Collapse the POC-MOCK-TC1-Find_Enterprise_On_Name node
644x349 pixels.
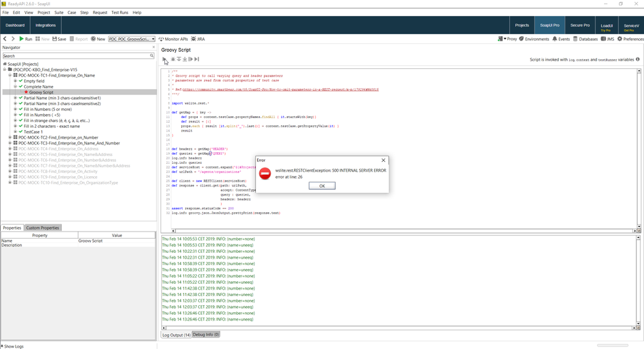10,75
